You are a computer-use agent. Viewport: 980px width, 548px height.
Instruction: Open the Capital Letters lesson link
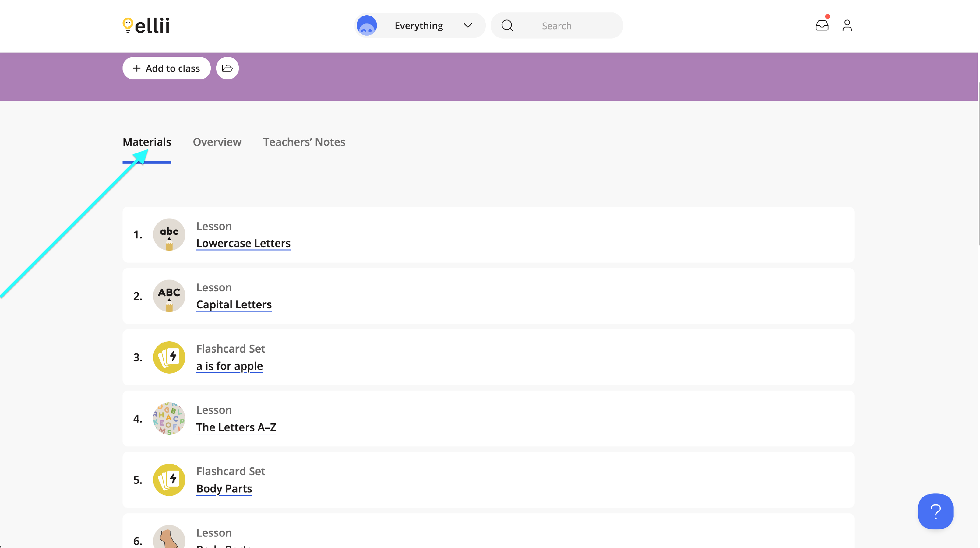tap(234, 304)
